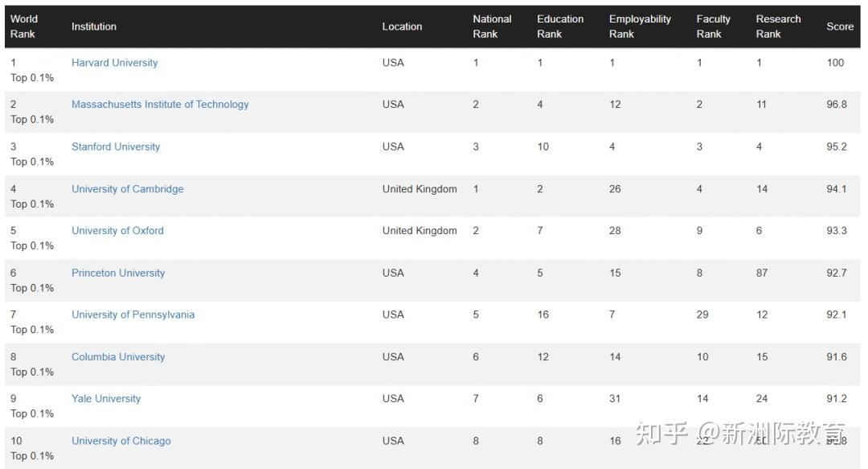This screenshot has height=469, width=868.
Task: Open Princeton University entry
Action: point(118,273)
